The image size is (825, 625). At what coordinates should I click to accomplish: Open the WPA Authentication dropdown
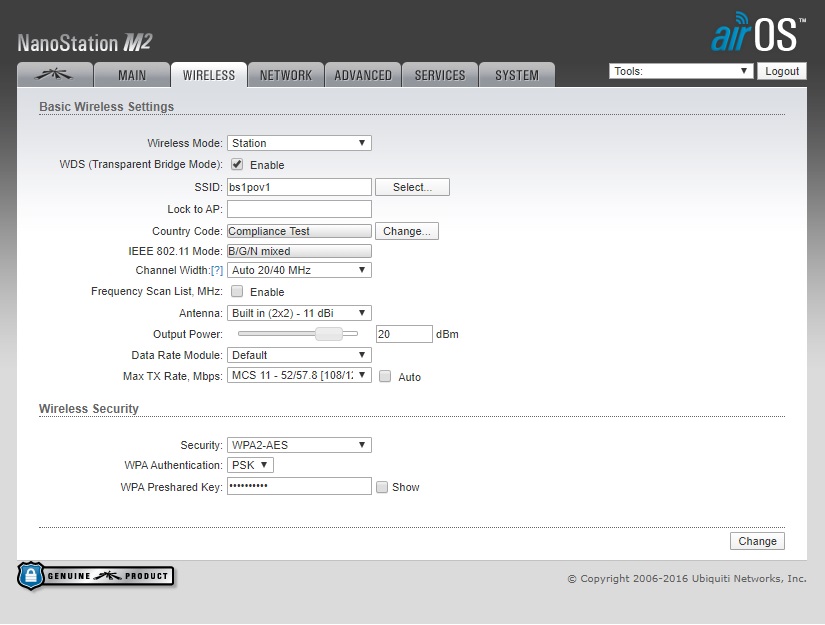pos(250,465)
